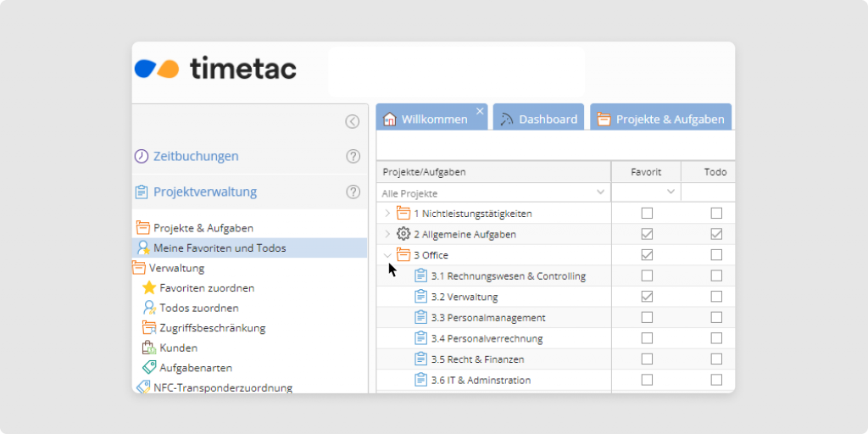The image size is (868, 434).
Task: Click the Kunden bag icon
Action: pos(149,348)
